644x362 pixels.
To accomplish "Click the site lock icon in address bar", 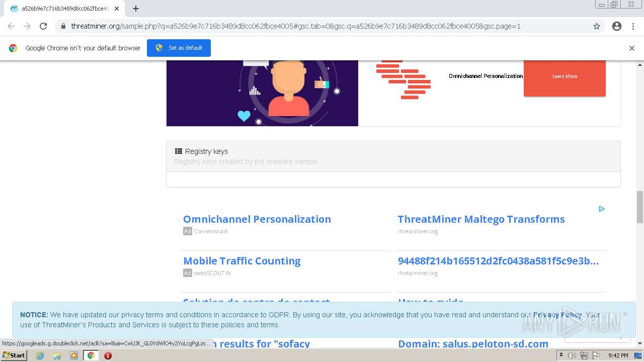I will (x=63, y=26).
